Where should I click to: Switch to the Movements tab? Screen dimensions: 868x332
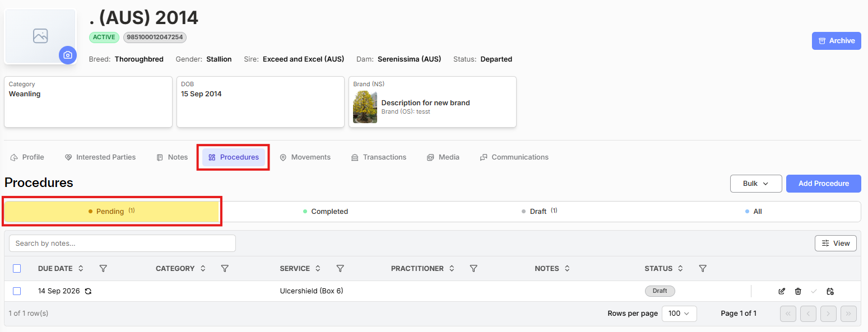(305, 157)
